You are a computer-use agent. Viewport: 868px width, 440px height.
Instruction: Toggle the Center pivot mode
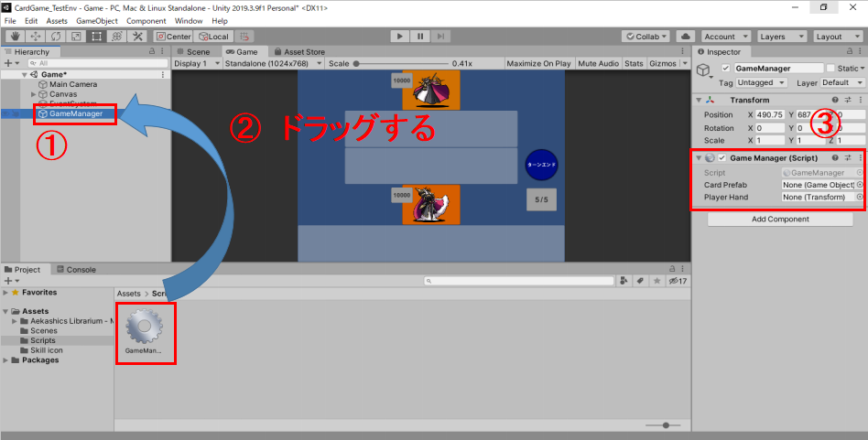(173, 37)
